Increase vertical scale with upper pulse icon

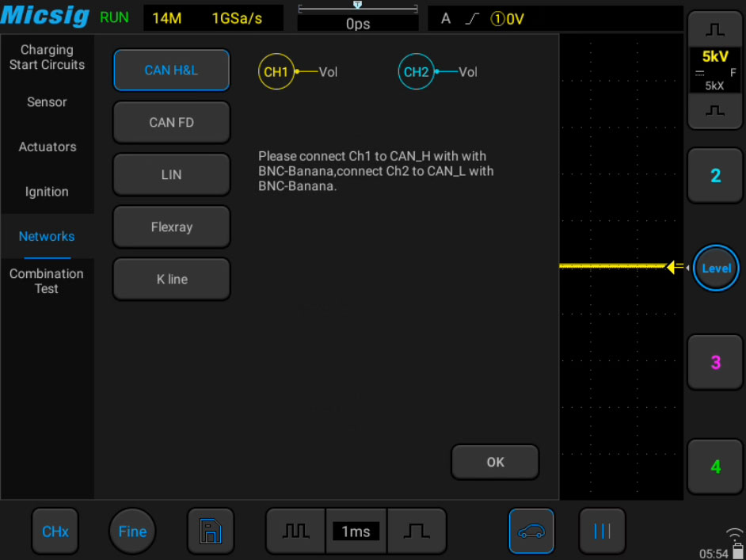coord(714,30)
